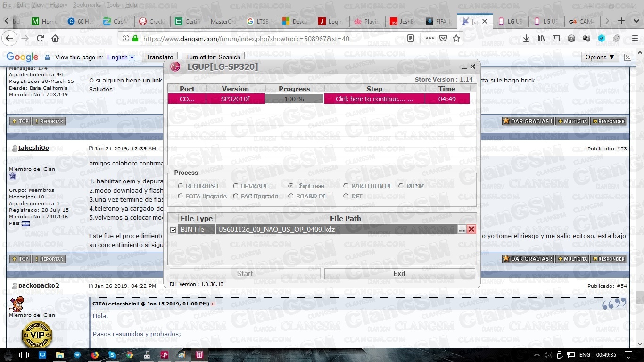Open post #53 permalink
The width and height of the screenshot is (644, 362).
pos(622,148)
